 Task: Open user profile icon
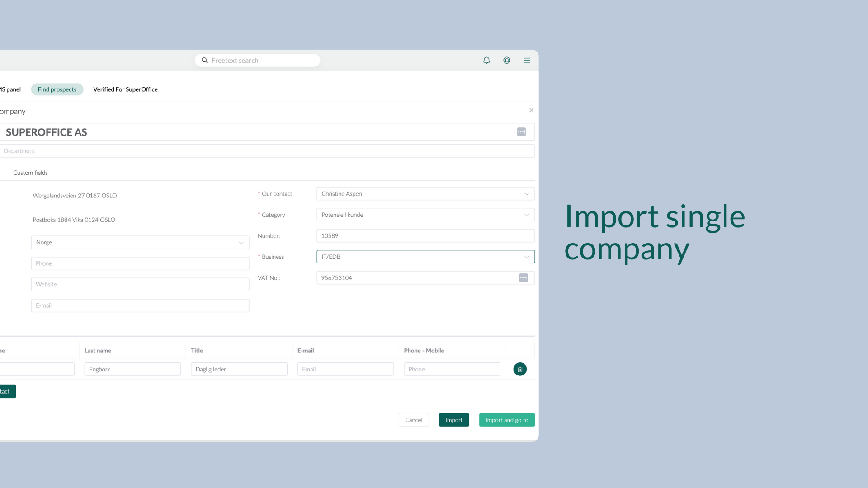coord(507,60)
